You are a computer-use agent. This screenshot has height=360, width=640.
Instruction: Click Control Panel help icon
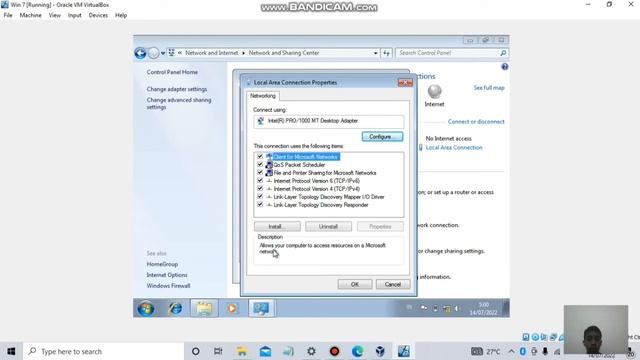point(504,67)
